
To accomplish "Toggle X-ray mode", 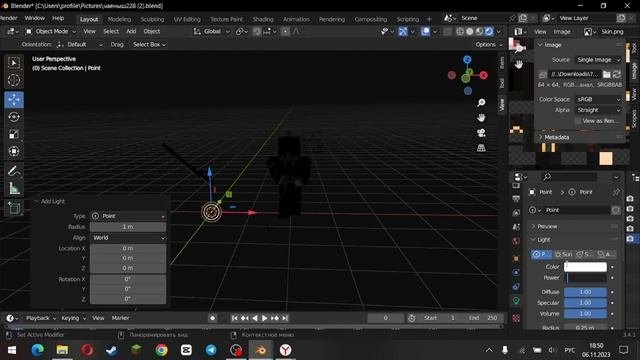I will point(447,31).
